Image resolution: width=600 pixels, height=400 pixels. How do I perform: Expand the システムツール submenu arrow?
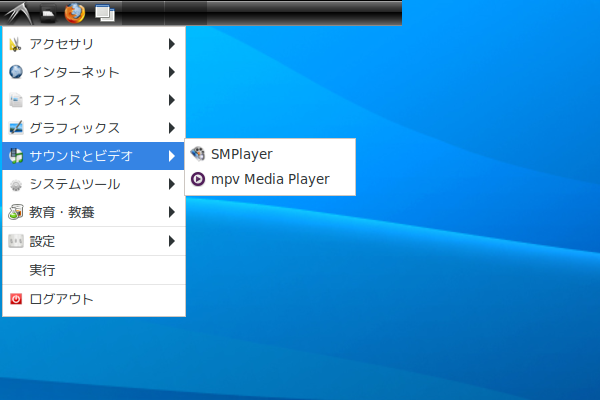[172, 184]
